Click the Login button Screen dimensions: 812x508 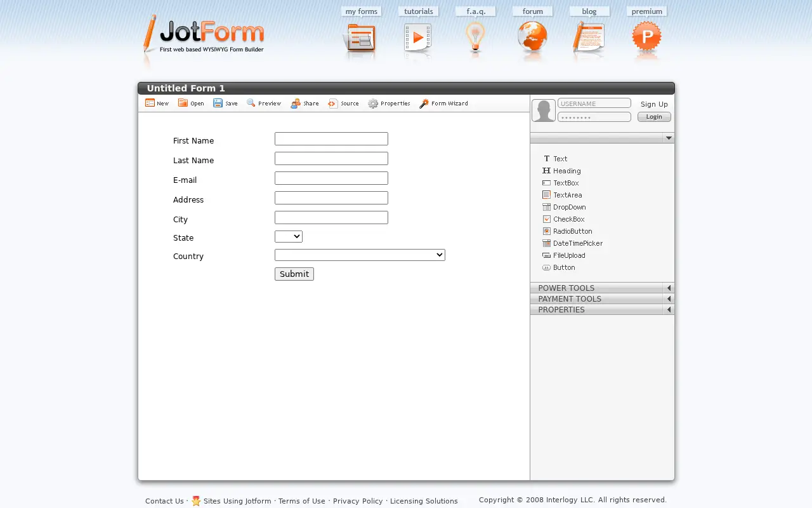(x=654, y=117)
